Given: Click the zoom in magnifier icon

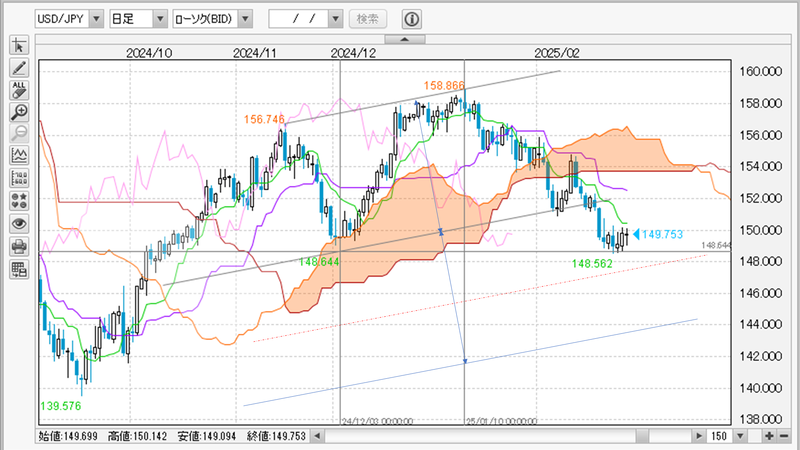Looking at the screenshot, I should (19, 112).
